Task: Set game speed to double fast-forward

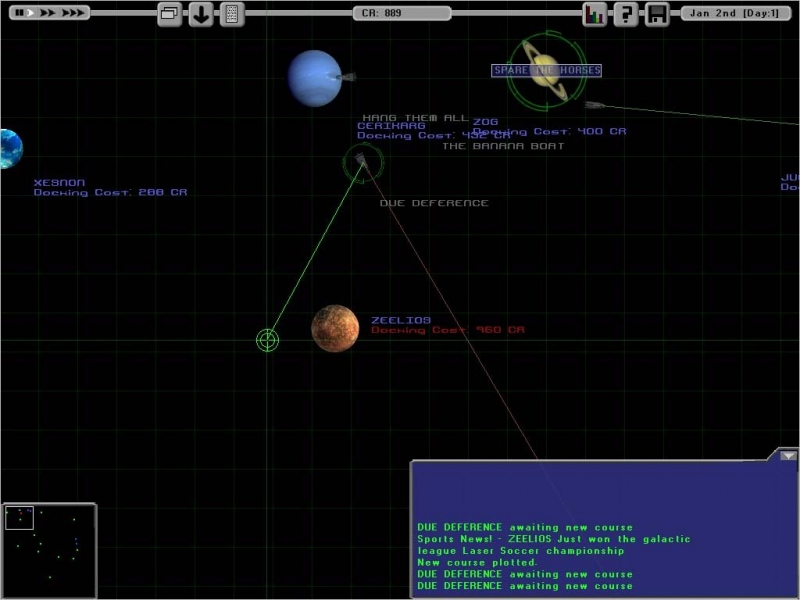Action: click(x=47, y=13)
